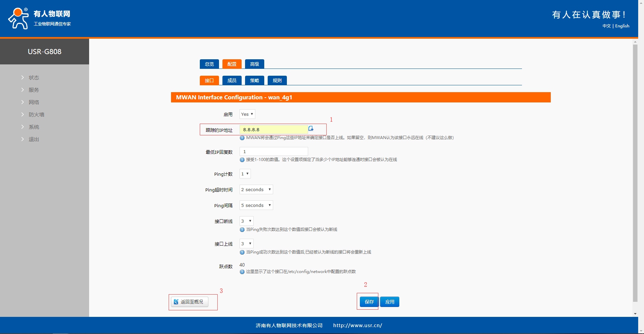The height and width of the screenshot is (334, 644).
Task: Click help icon under tracked IP address field
Action: coord(242,138)
